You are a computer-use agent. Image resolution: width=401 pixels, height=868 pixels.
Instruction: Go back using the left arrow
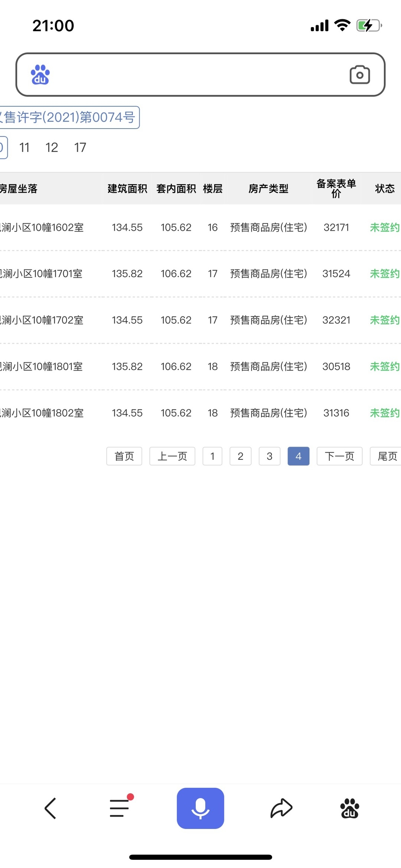point(50,808)
